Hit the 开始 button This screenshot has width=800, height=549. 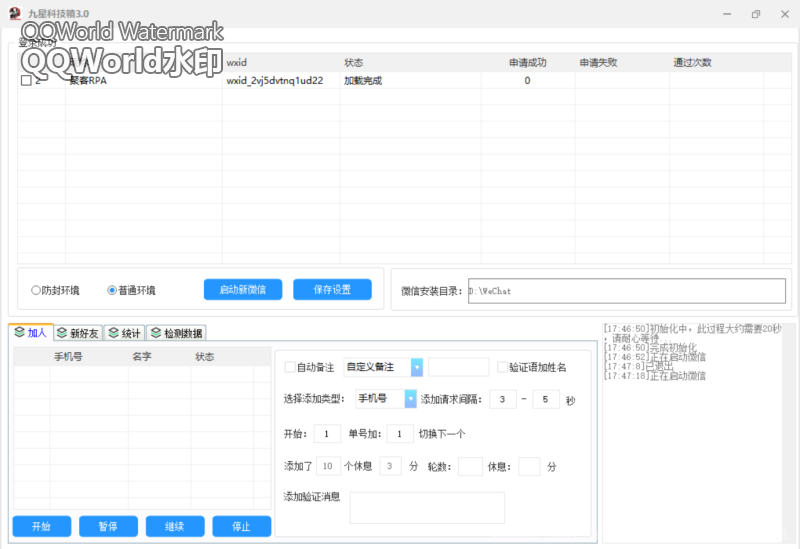tap(41, 526)
